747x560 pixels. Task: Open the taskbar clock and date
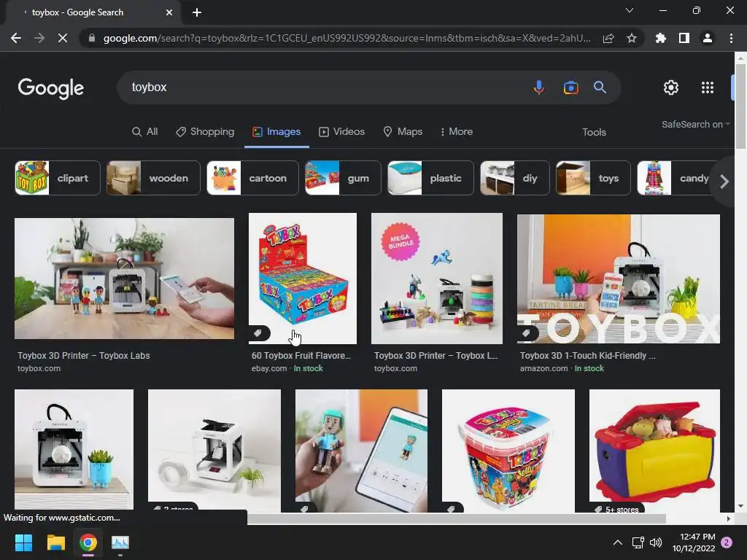[694, 542]
